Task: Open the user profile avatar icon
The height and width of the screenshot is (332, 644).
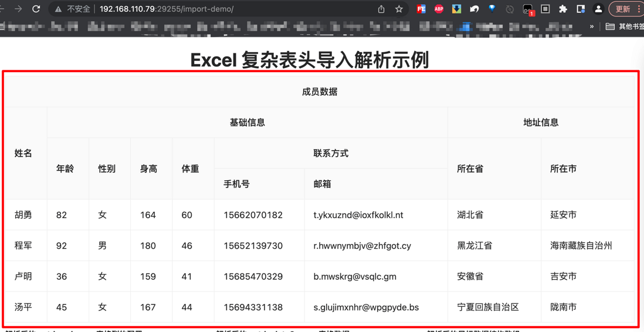Action: coord(599,9)
